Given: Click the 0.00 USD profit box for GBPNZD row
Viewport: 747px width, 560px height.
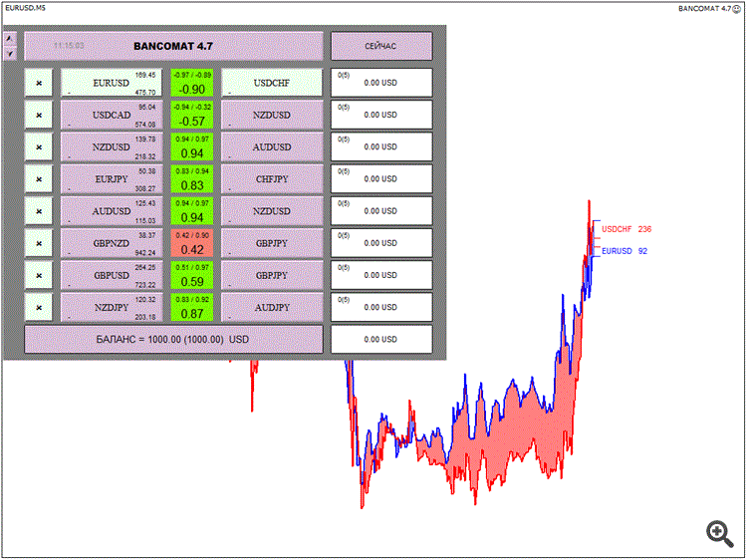Looking at the screenshot, I should (x=381, y=243).
